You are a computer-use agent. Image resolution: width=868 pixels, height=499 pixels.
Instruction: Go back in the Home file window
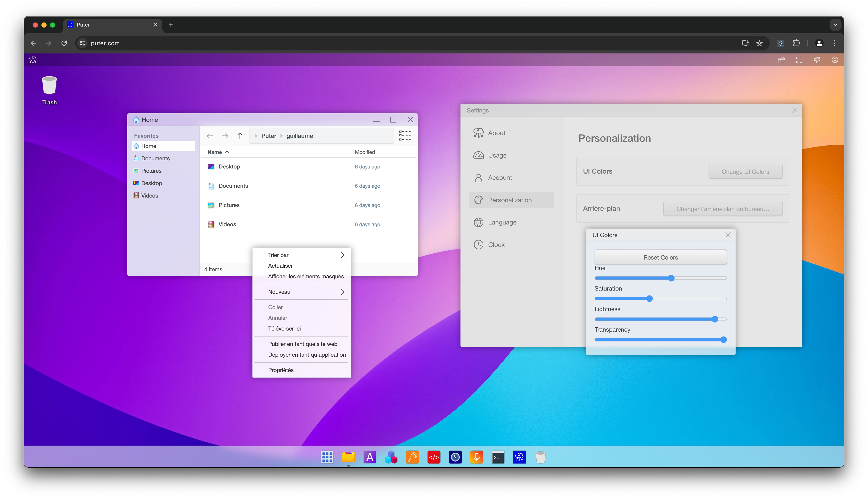coord(210,136)
